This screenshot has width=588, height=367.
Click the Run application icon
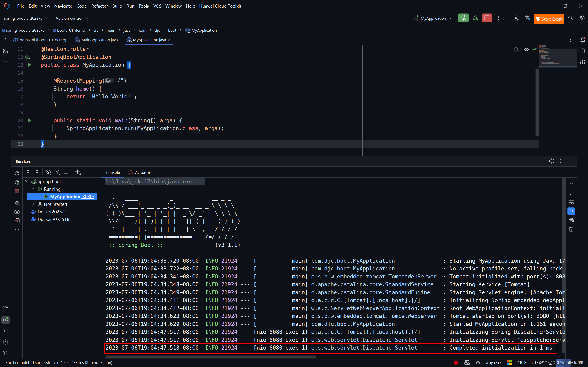point(463,18)
